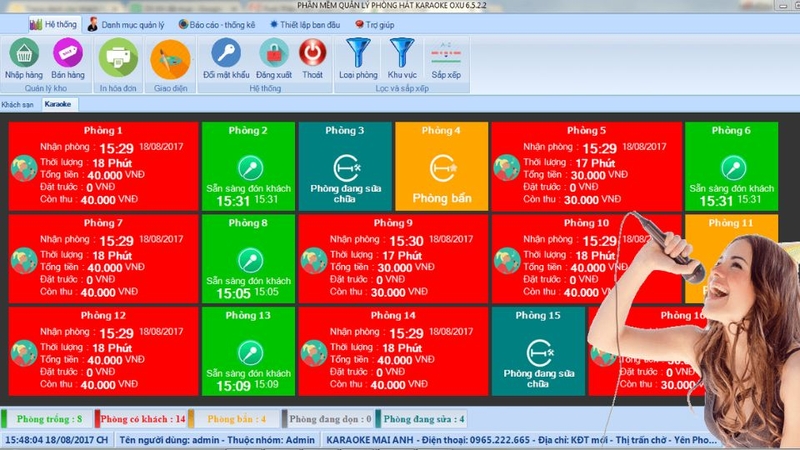Click repair icon in Phòng 3
Viewport: 800px width, 450px height.
(x=347, y=168)
